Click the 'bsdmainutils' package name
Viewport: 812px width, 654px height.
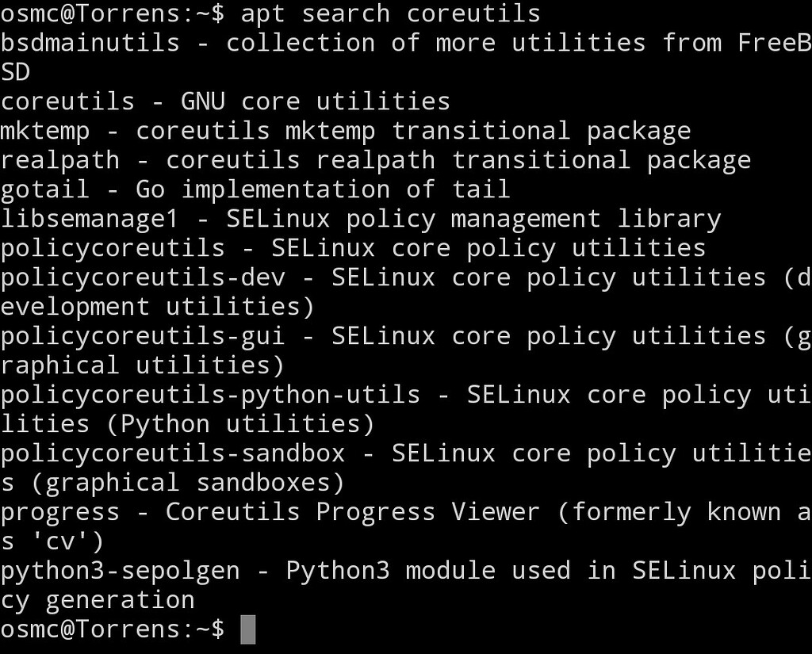[90, 43]
